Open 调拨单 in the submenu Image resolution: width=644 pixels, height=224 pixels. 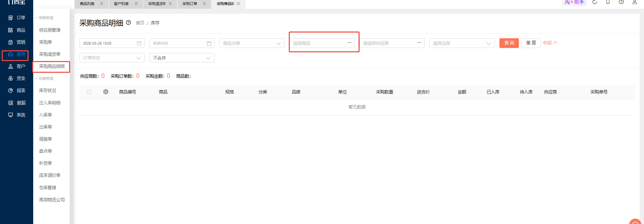46,139
